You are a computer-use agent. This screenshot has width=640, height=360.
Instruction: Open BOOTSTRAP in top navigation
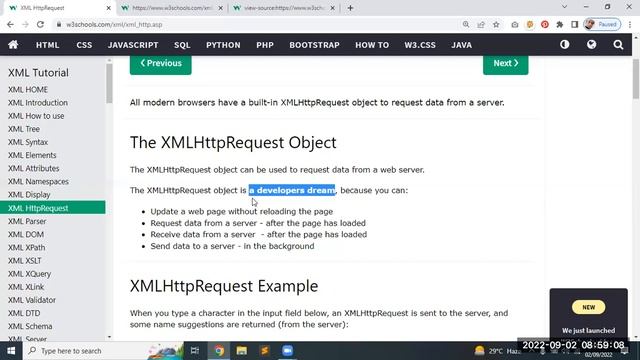[x=314, y=45]
